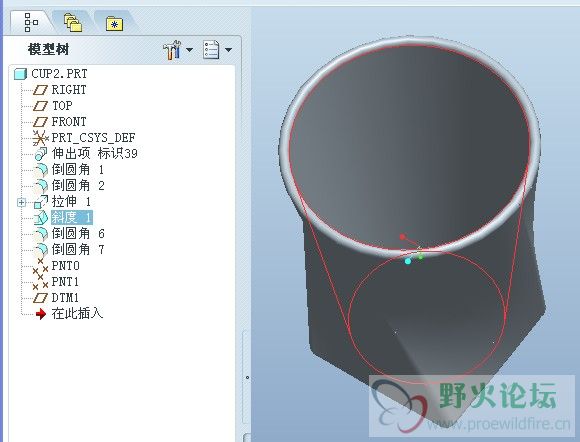580x442 pixels.
Task: Select 倒圆角 1 round feature icon
Action: point(41,170)
